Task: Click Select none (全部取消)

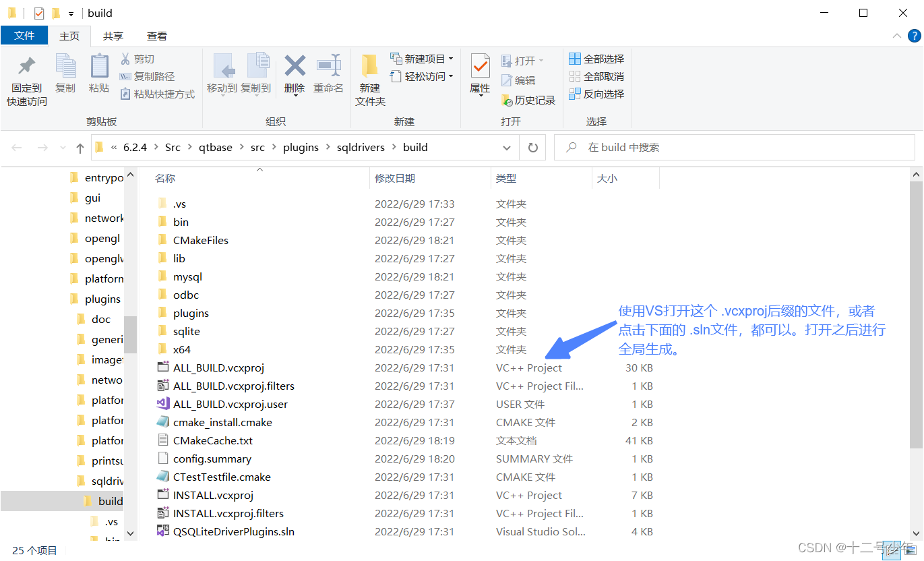Action: 596,77
